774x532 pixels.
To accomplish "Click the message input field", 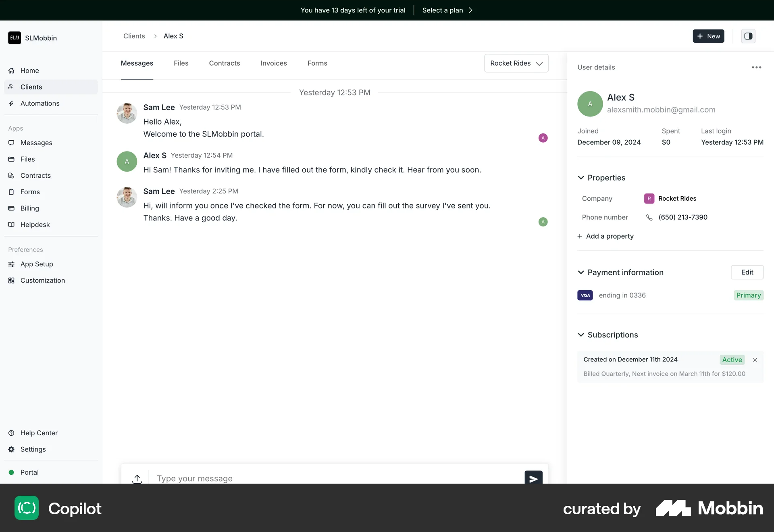I will 282,478.
